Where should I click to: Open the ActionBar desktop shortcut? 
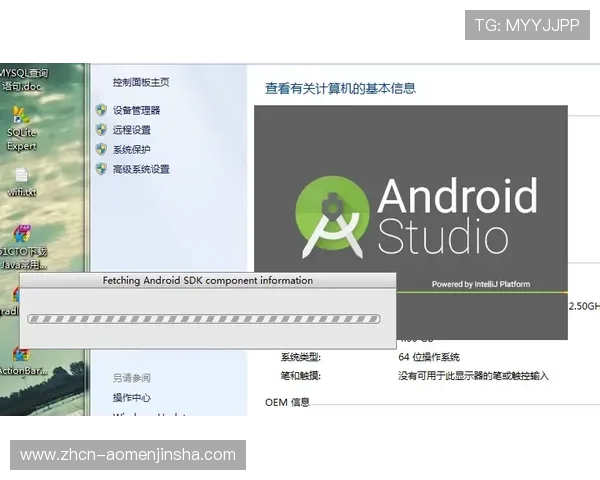[23, 361]
